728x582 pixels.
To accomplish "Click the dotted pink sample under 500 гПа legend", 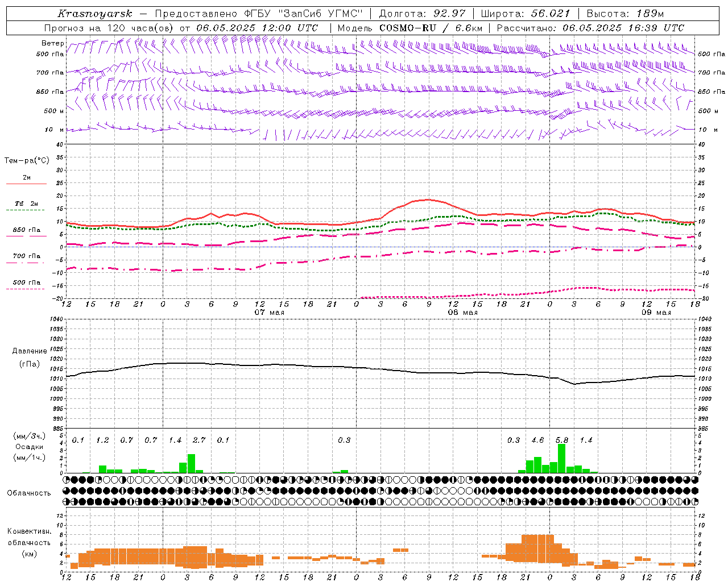I will click(x=26, y=289).
